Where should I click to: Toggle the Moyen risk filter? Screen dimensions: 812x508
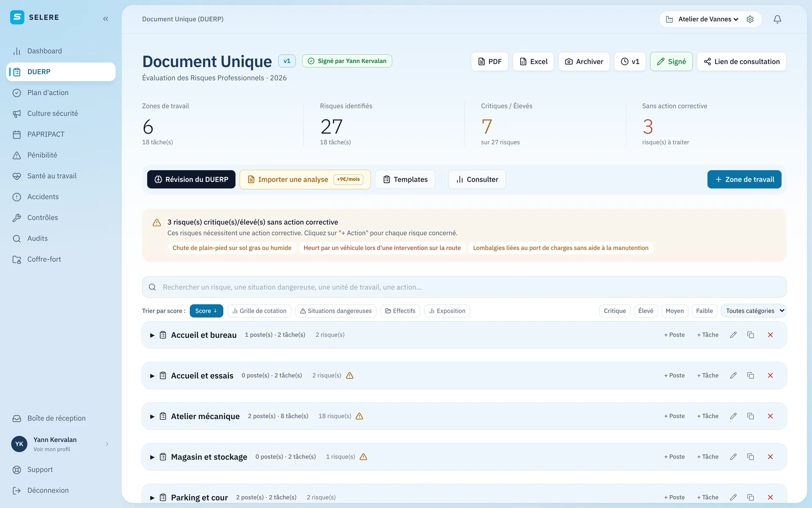(x=675, y=311)
